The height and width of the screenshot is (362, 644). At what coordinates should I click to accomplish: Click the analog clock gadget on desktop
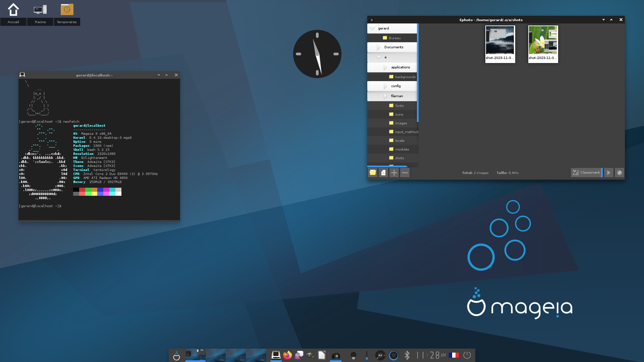click(317, 54)
